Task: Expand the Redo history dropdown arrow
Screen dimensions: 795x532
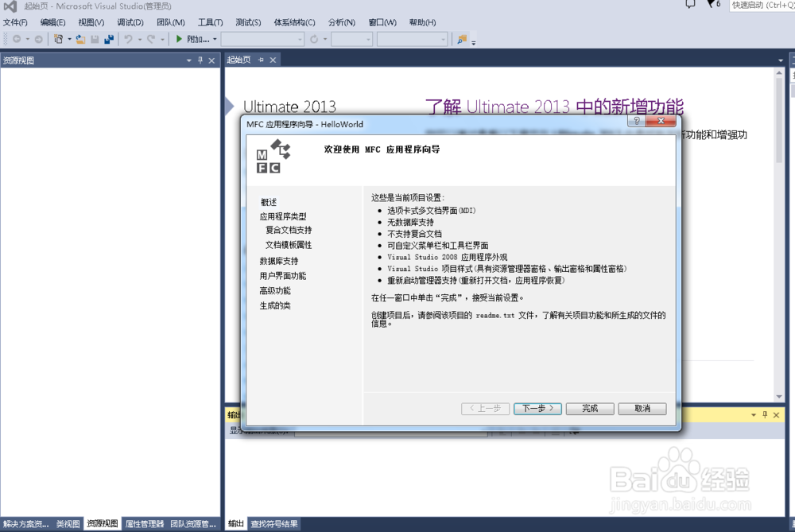Action: [162, 39]
